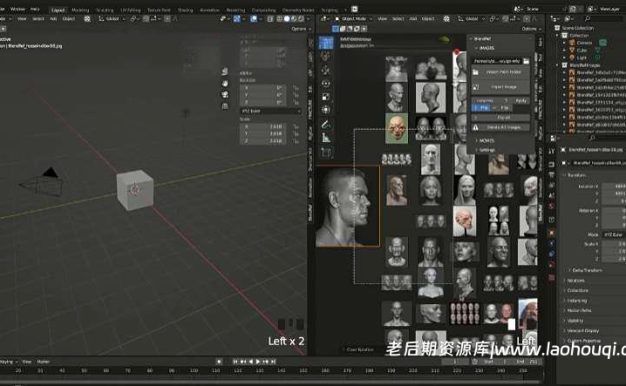The height and width of the screenshot is (386, 626).
Task: Toggle snapping in right viewport header
Action: 506,19
